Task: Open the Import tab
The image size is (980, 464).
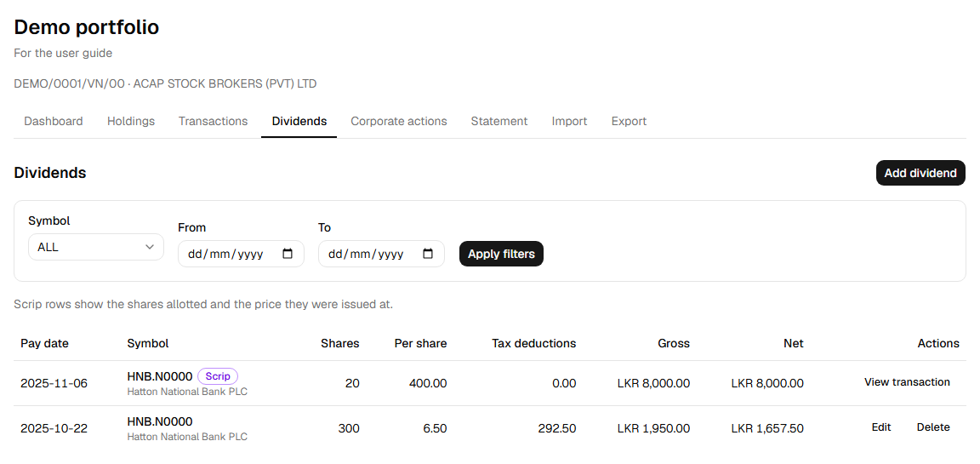Action: 569,121
